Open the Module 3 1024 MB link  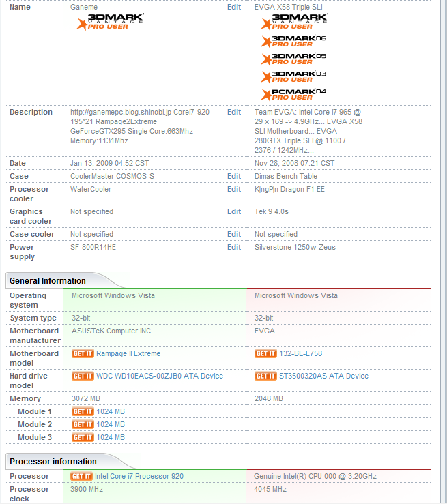pos(111,437)
